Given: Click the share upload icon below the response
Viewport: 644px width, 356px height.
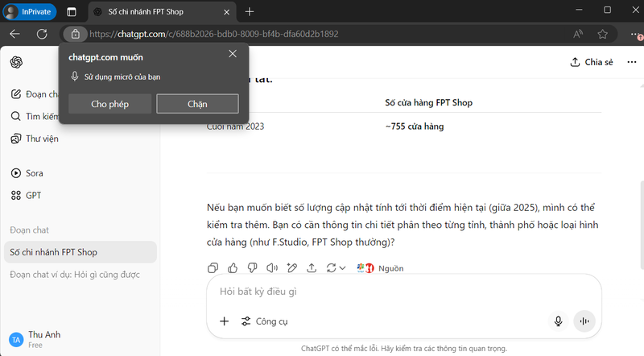Looking at the screenshot, I should (x=312, y=268).
